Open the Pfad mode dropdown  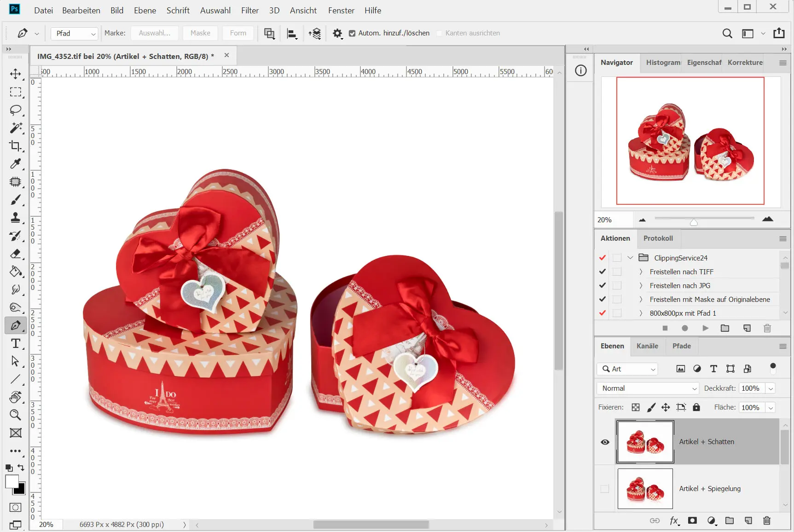pos(75,33)
